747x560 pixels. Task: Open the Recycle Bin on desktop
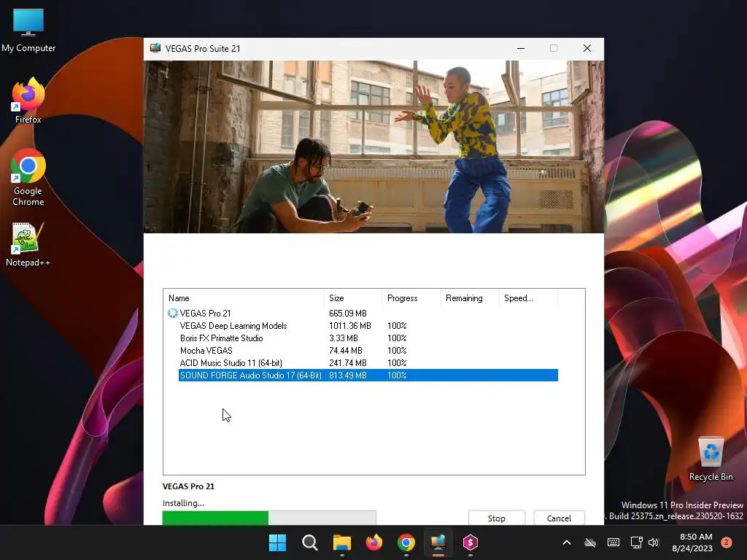[x=711, y=459]
